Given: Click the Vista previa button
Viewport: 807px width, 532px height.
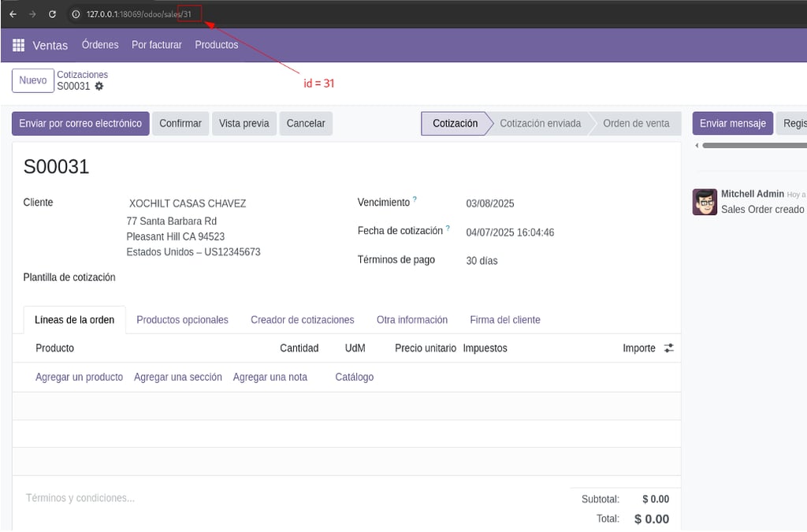Looking at the screenshot, I should pyautogui.click(x=244, y=124).
